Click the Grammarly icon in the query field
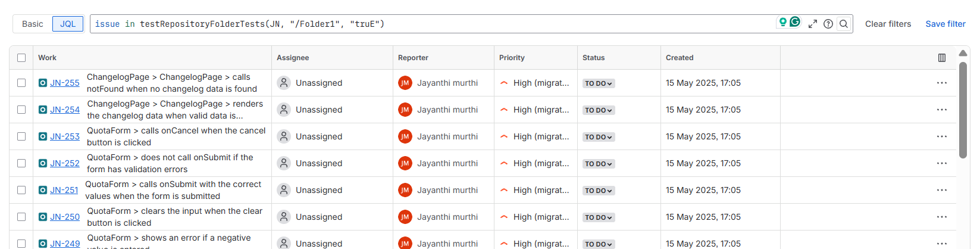 [x=795, y=22]
